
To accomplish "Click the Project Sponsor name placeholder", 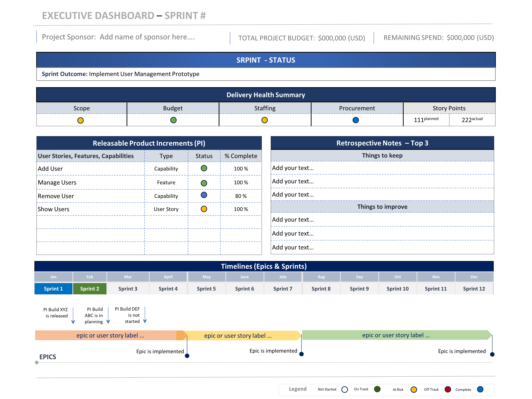I will [147, 37].
